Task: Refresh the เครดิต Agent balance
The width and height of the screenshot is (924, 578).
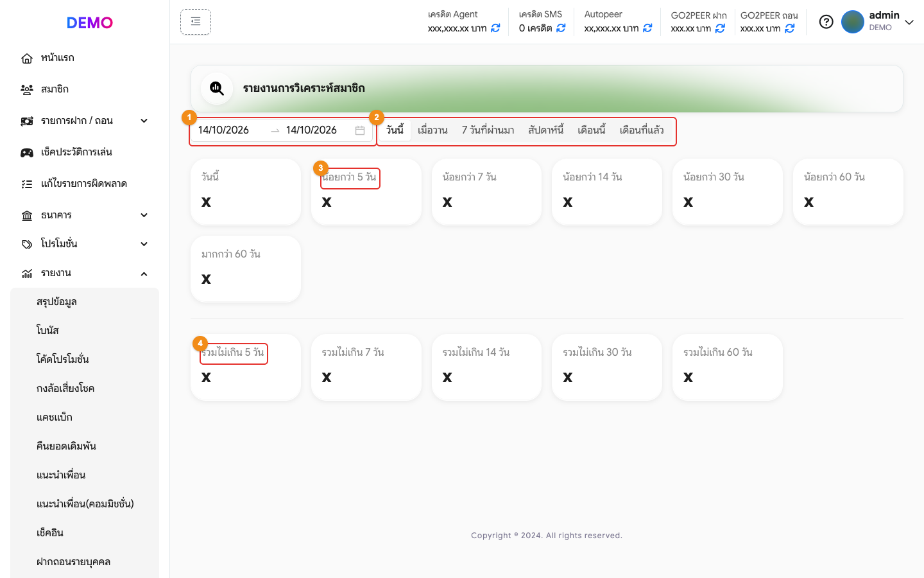Action: [x=495, y=28]
